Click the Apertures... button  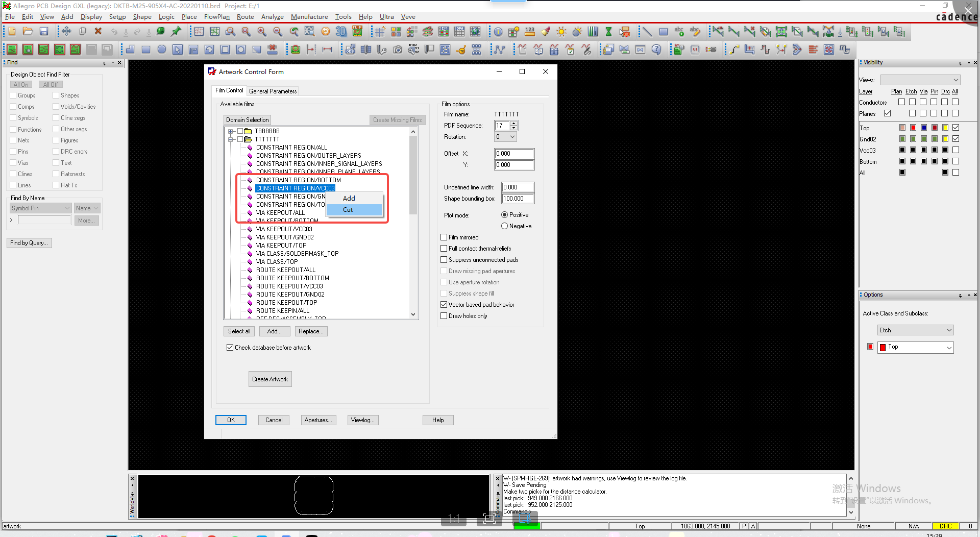coord(318,420)
